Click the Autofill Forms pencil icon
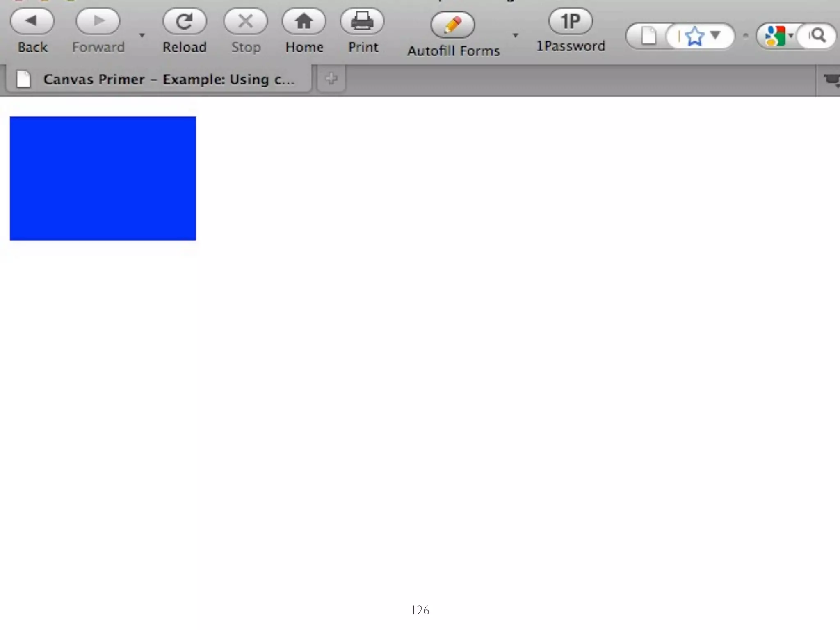 [453, 25]
